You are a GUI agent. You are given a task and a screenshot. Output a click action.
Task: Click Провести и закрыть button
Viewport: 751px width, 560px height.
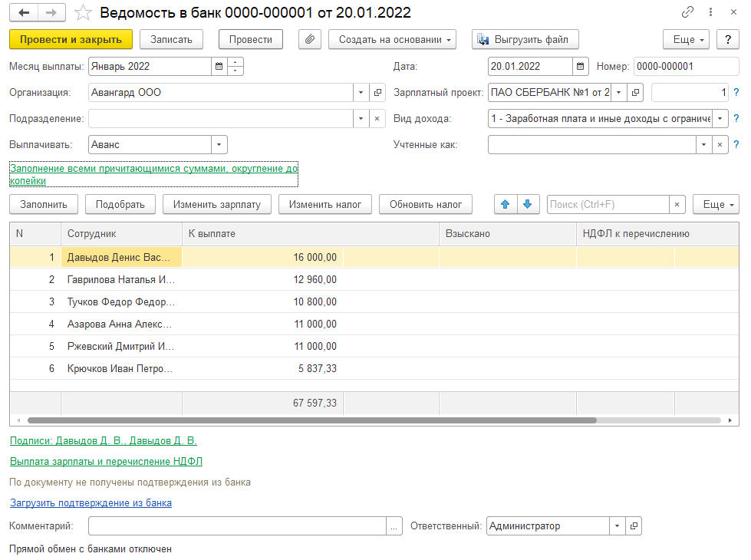coord(71,39)
